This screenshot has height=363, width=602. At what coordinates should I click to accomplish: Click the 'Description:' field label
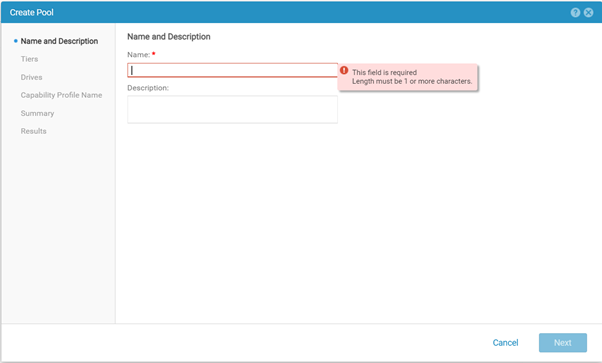[x=148, y=88]
